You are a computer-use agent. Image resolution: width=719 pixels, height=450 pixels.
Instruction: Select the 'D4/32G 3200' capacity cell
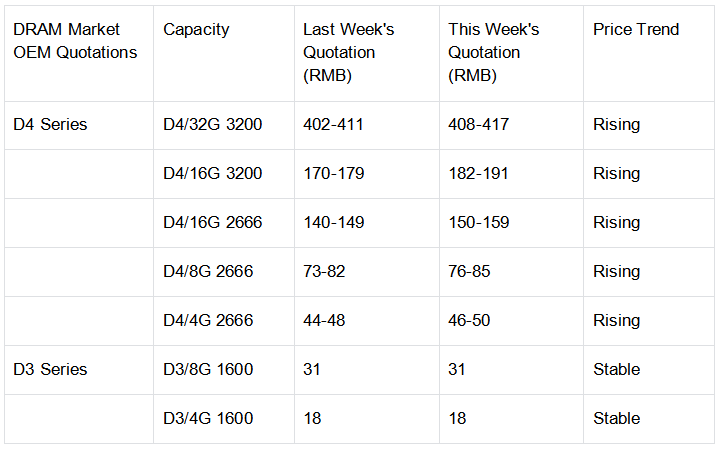pos(212,125)
